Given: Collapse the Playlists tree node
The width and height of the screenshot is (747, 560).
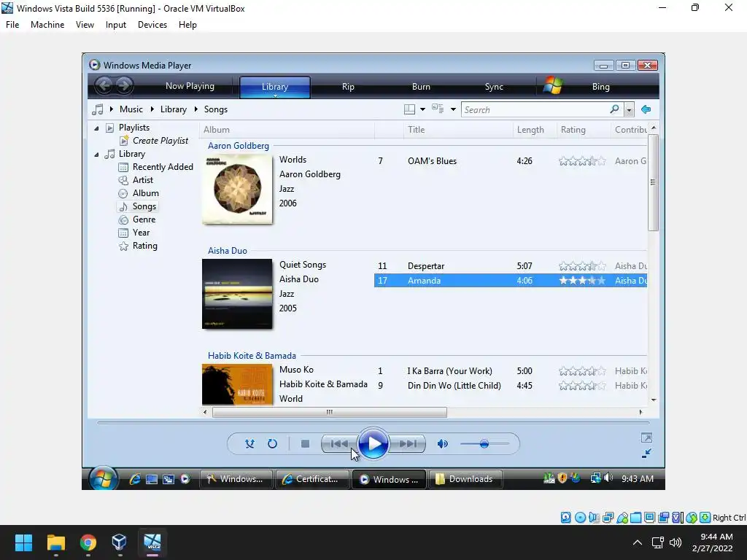Looking at the screenshot, I should (x=97, y=128).
